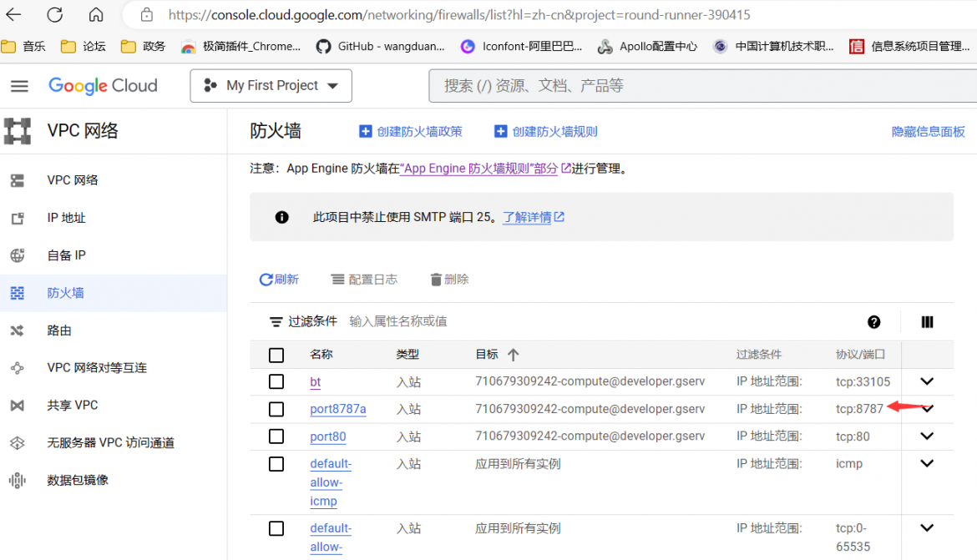The width and height of the screenshot is (977, 560).
Task: Tick the checkbox for rule port8787a
Action: tap(276, 409)
